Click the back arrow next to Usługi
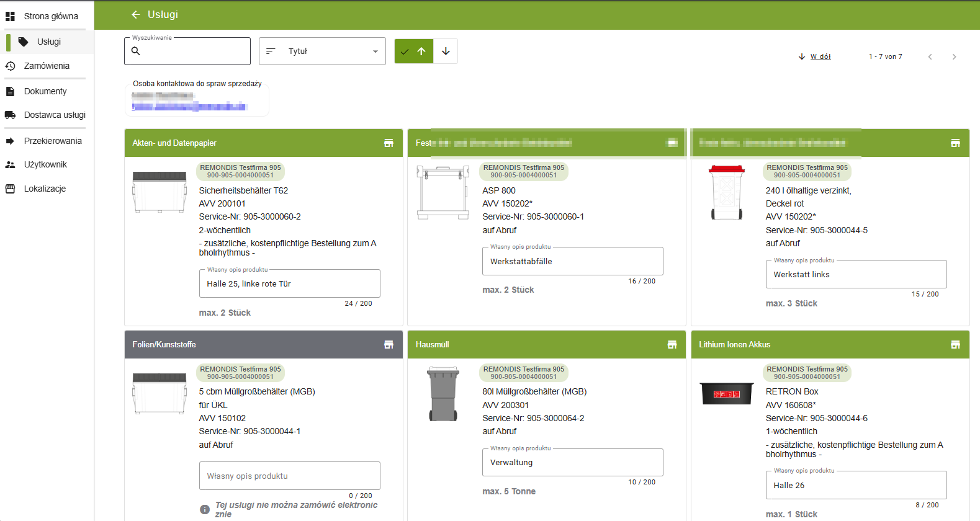Viewport: 980px width, 521px height. [x=136, y=14]
